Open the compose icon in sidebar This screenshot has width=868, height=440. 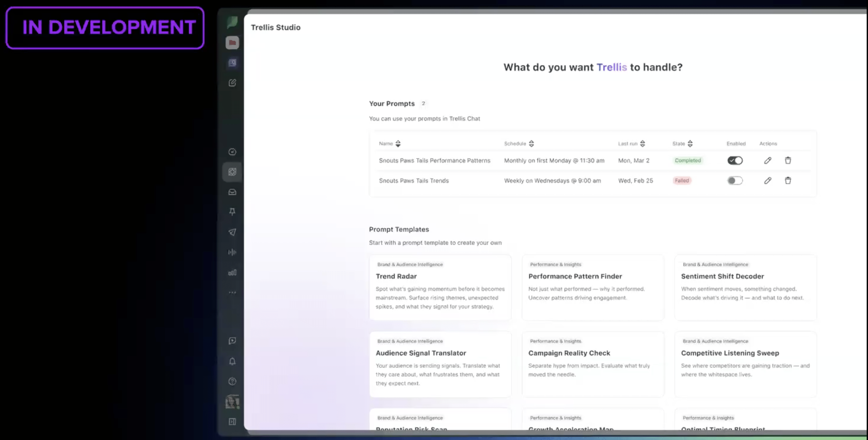click(x=232, y=83)
